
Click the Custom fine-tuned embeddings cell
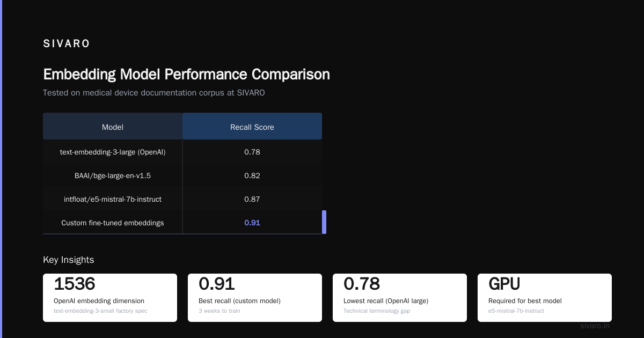113,223
